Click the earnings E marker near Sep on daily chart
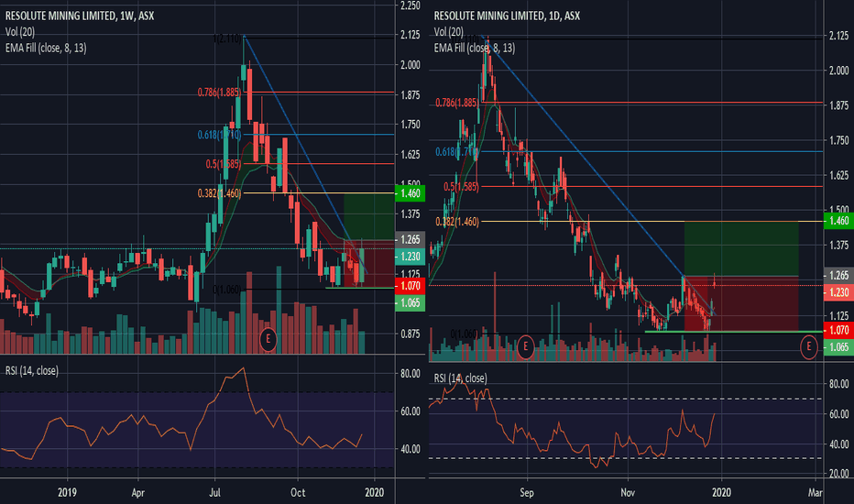This screenshot has width=854, height=504. coord(525,346)
